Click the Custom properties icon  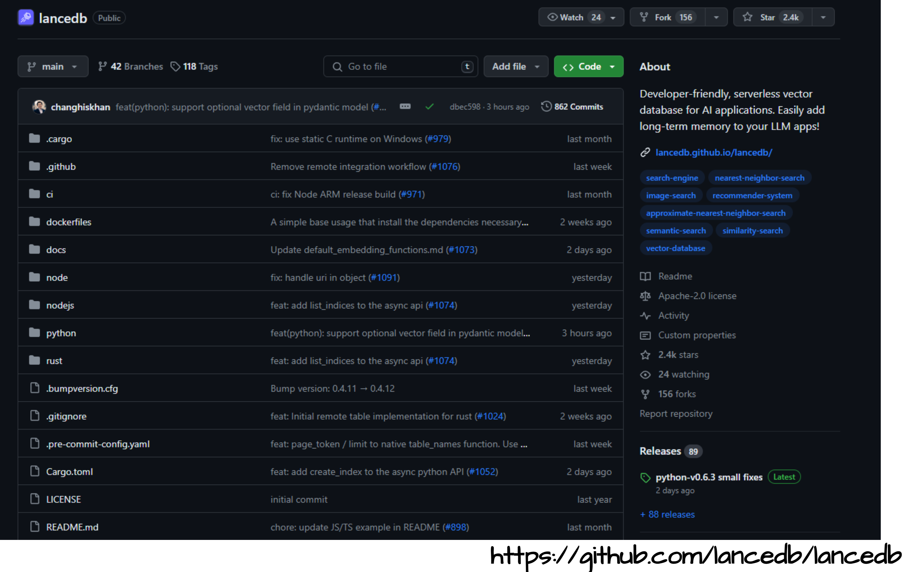(645, 335)
